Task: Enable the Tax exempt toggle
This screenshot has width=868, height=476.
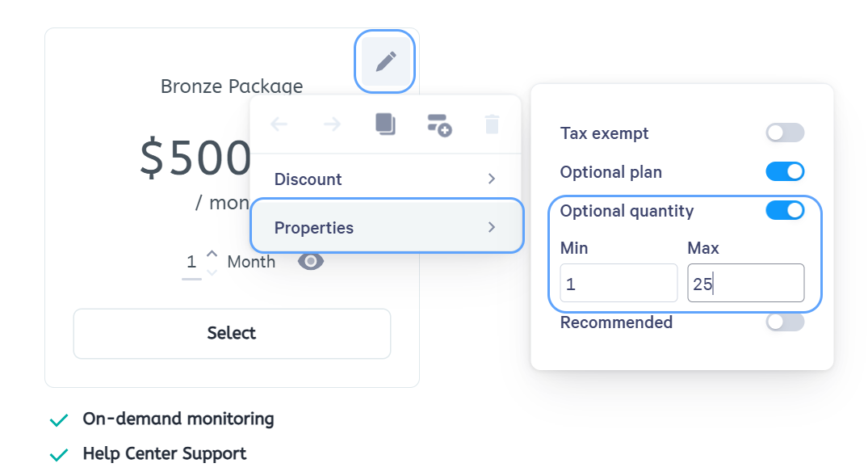Action: point(785,133)
